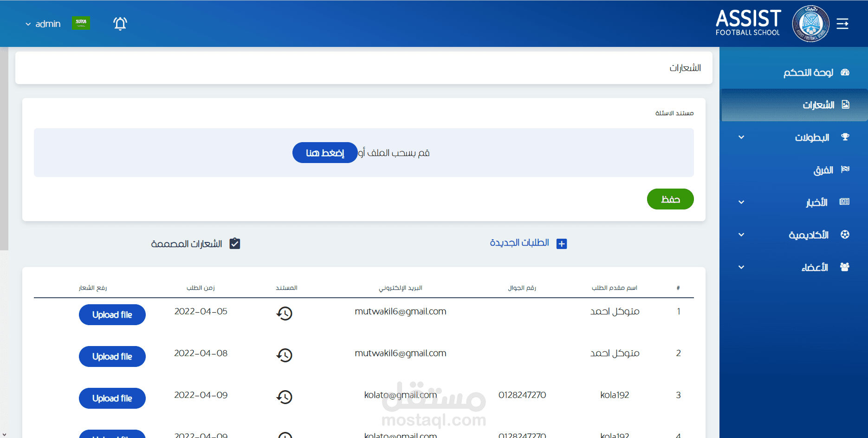Open document history icon for row 2
The image size is (868, 438).
tap(285, 355)
